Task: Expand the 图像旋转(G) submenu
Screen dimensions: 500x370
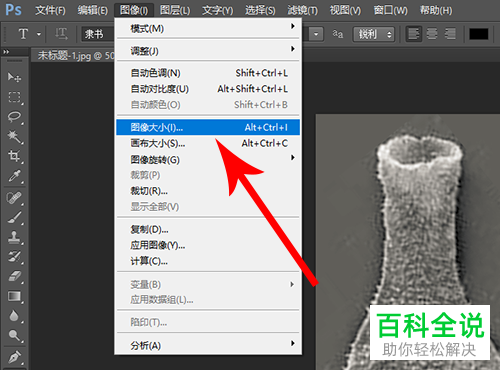Action: click(208, 160)
